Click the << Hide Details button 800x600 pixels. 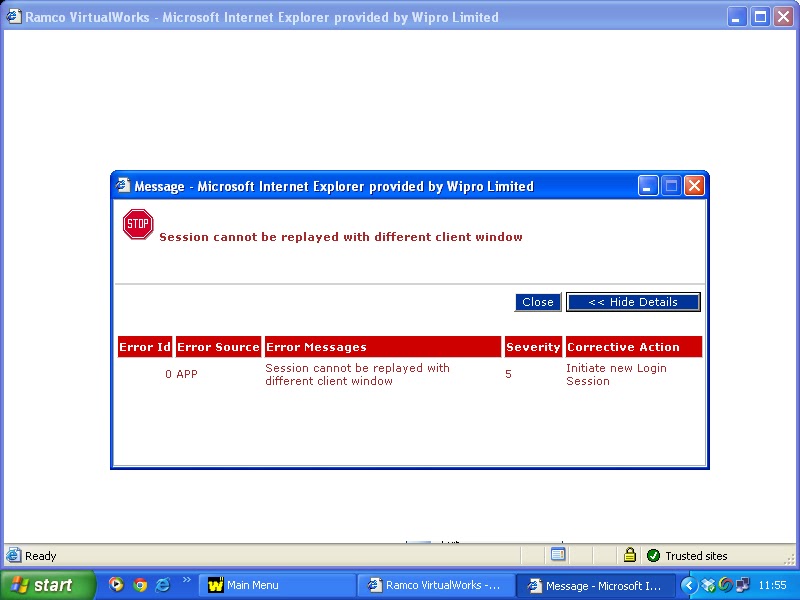(x=633, y=302)
